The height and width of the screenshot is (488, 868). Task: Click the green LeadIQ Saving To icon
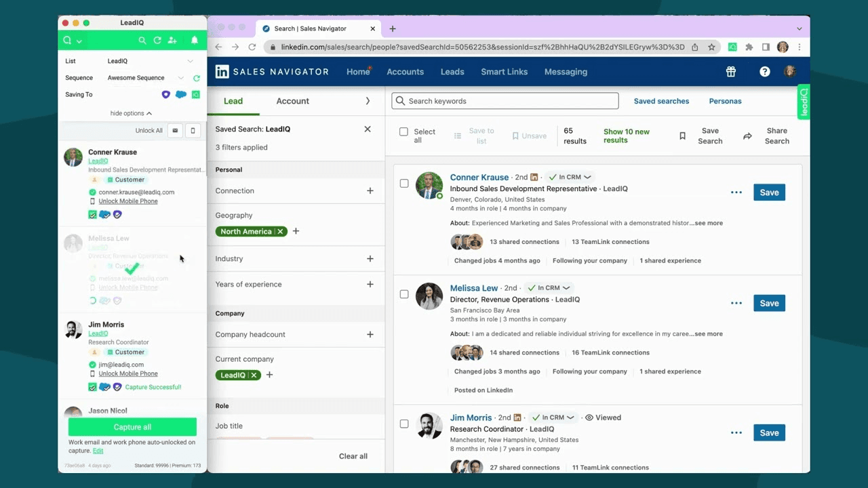[196, 95]
